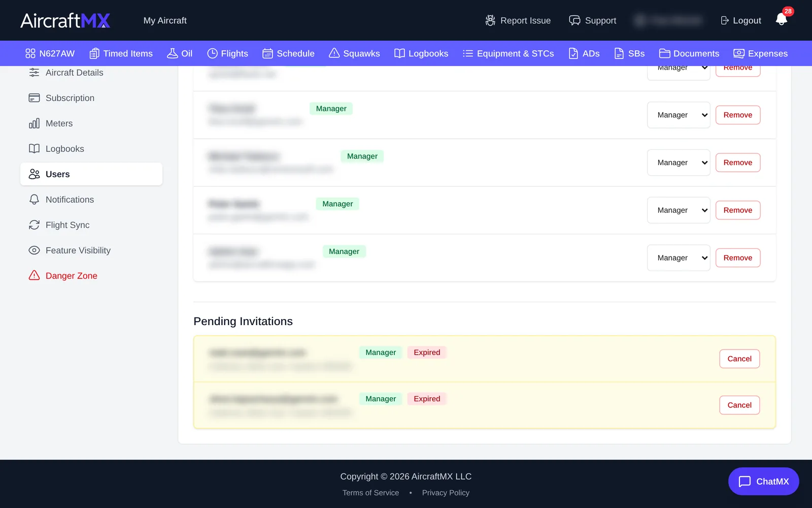
Task: Click the AircraftMX logo
Action: coord(65,20)
